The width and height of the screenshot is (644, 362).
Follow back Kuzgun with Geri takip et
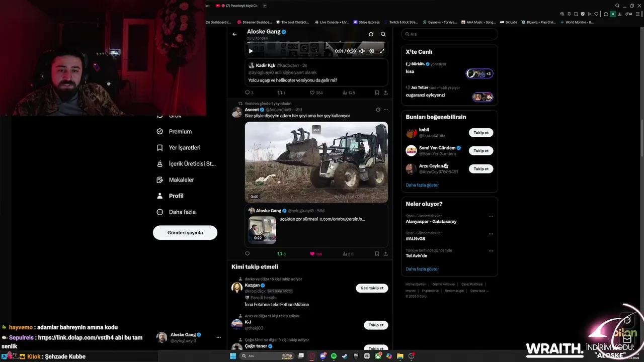372,288
